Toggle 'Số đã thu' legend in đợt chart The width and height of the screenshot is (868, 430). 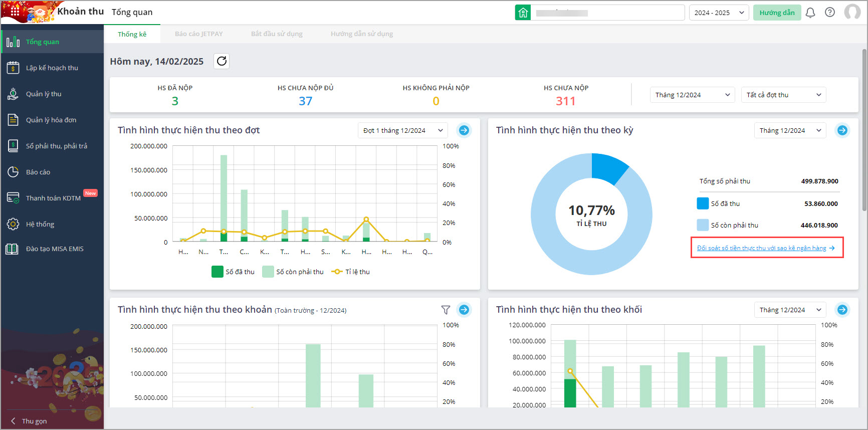233,272
